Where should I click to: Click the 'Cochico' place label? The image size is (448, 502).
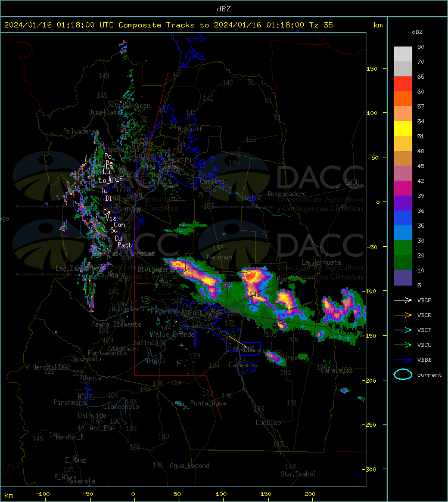268,423
